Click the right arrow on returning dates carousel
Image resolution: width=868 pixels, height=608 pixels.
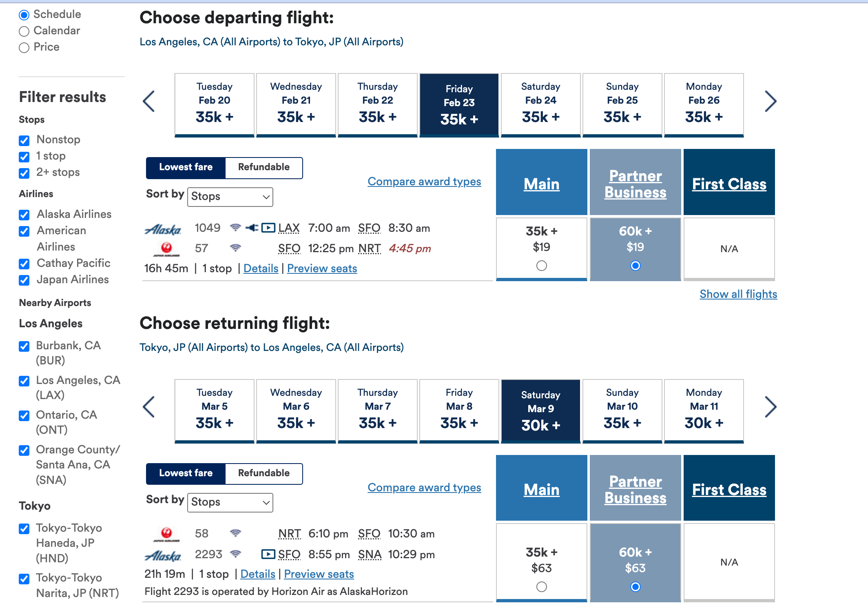point(771,407)
